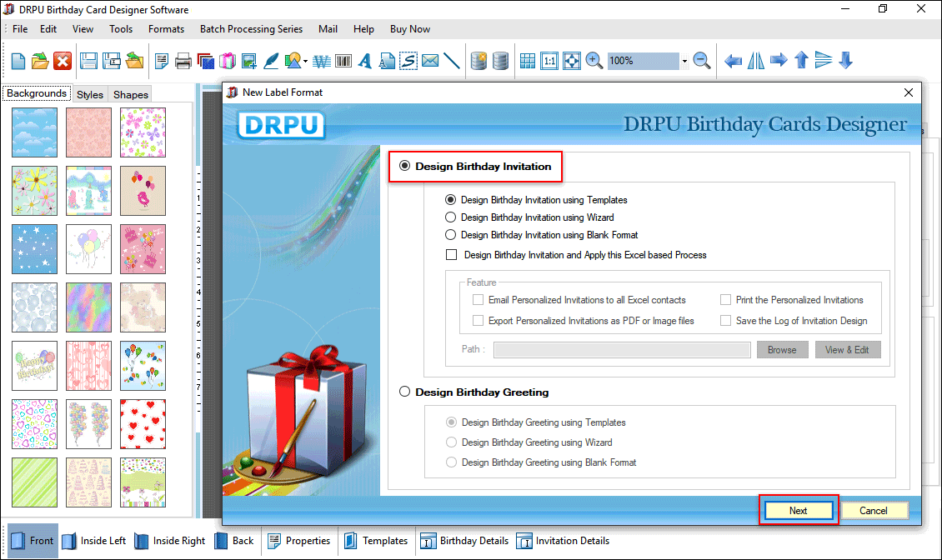The image size is (942, 560).
Task: Click the Print icon in toolbar
Action: [x=183, y=61]
